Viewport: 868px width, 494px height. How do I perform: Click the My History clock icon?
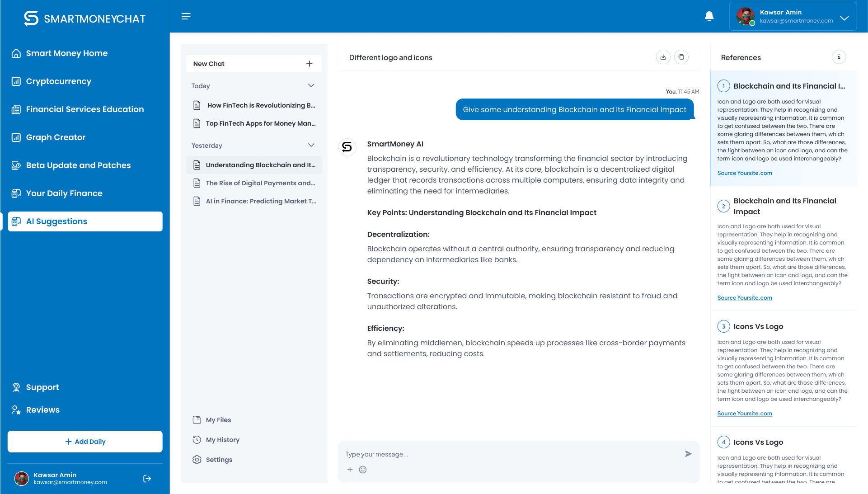(x=197, y=440)
